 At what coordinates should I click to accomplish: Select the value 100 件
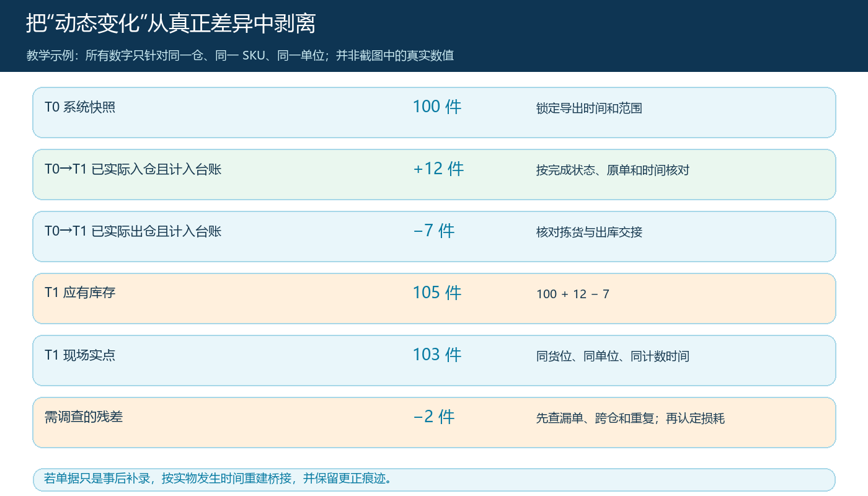pos(437,107)
